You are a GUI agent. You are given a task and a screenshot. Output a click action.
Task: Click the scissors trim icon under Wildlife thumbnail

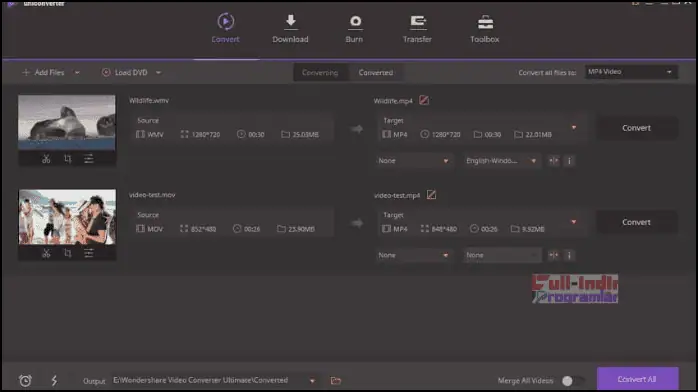pyautogui.click(x=46, y=159)
